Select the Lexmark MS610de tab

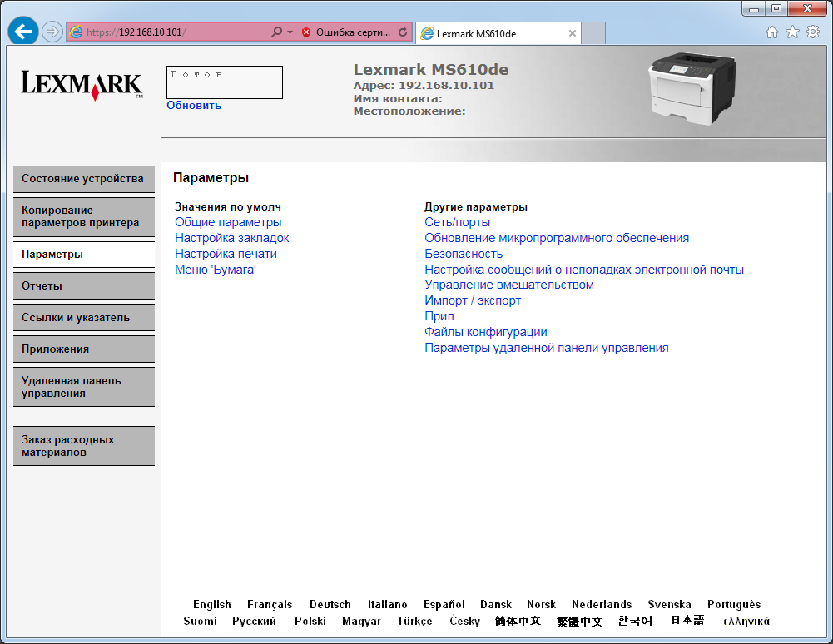[x=498, y=33]
